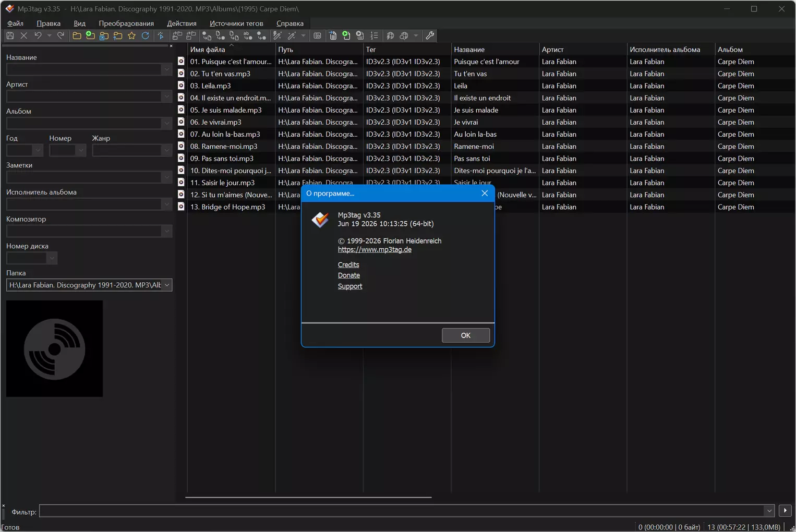Screen dimensions: 796x532
Task: Click the folder icon with up arrow
Action: 118,35
